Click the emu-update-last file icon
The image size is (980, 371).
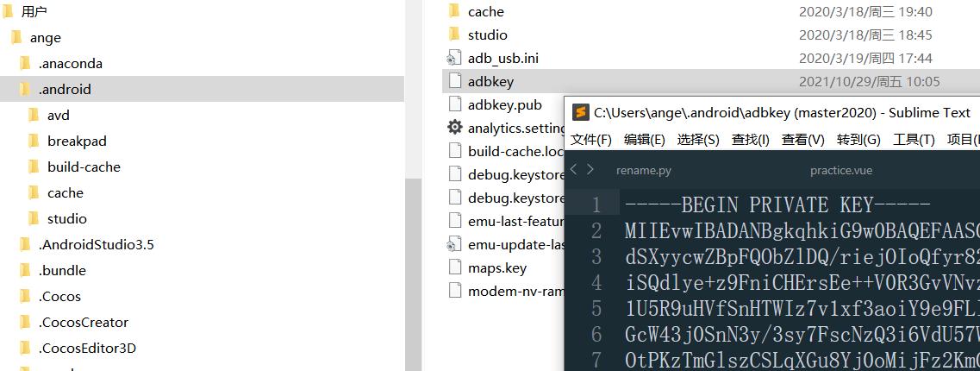454,244
